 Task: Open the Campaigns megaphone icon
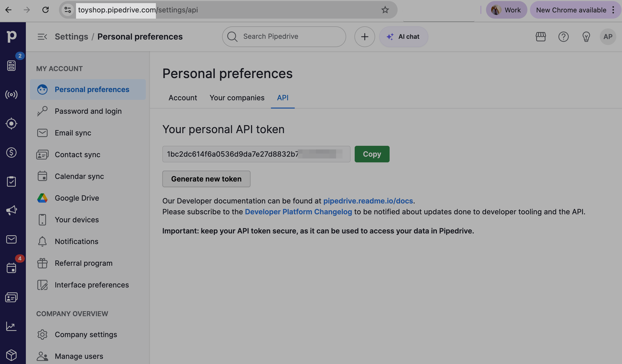coord(11,210)
